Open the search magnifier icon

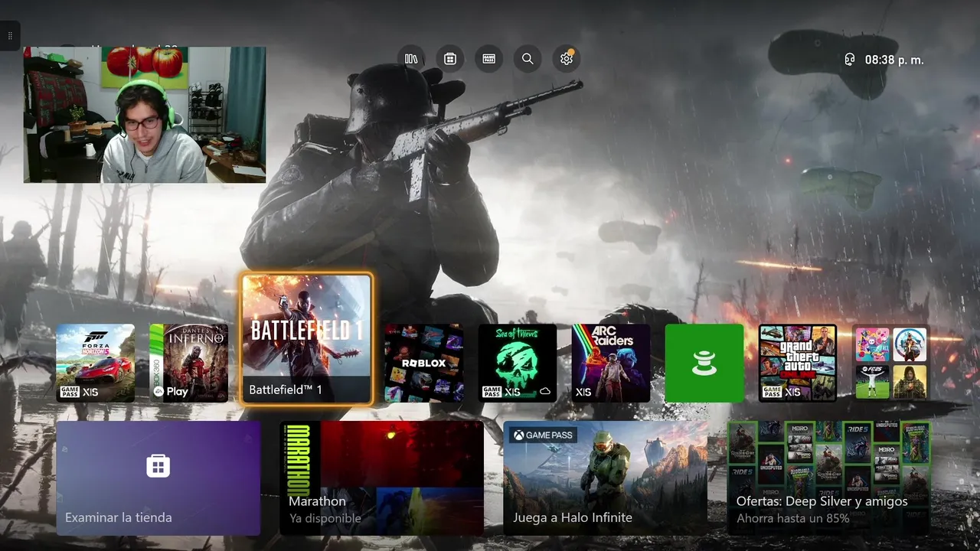[x=528, y=59]
